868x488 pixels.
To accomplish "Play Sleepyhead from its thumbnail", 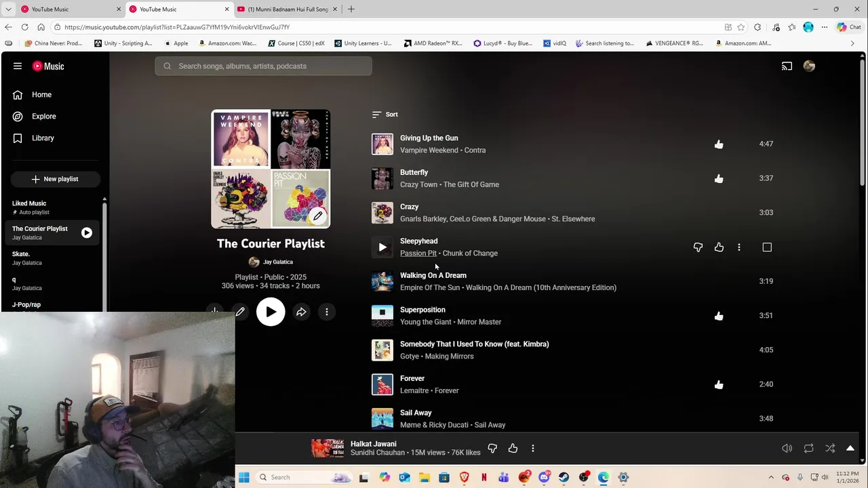I will click(382, 247).
